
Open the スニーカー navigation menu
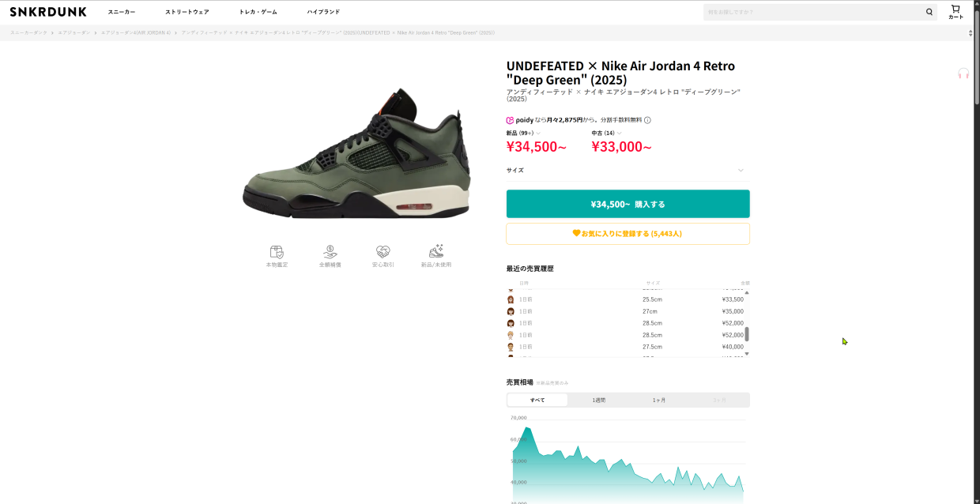coord(122,12)
